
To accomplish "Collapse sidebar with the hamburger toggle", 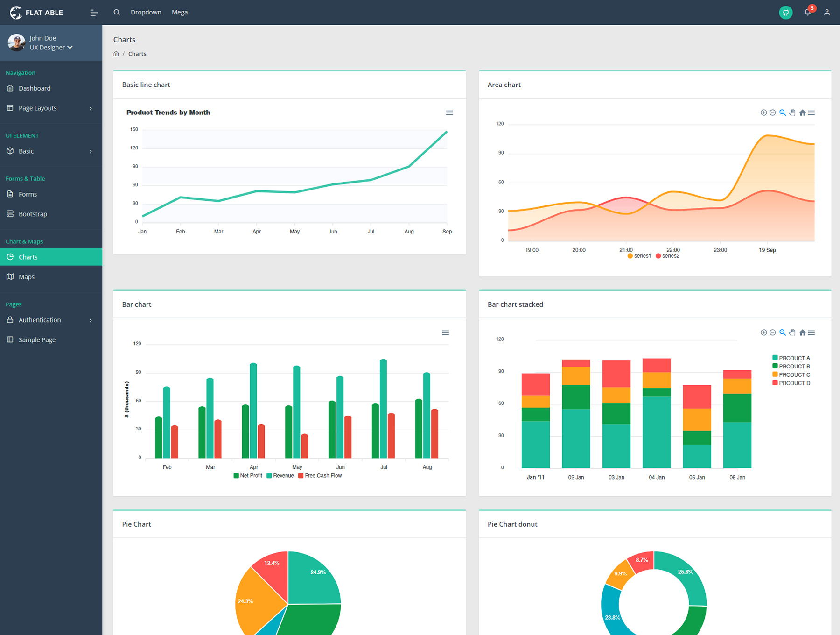I will [x=94, y=13].
